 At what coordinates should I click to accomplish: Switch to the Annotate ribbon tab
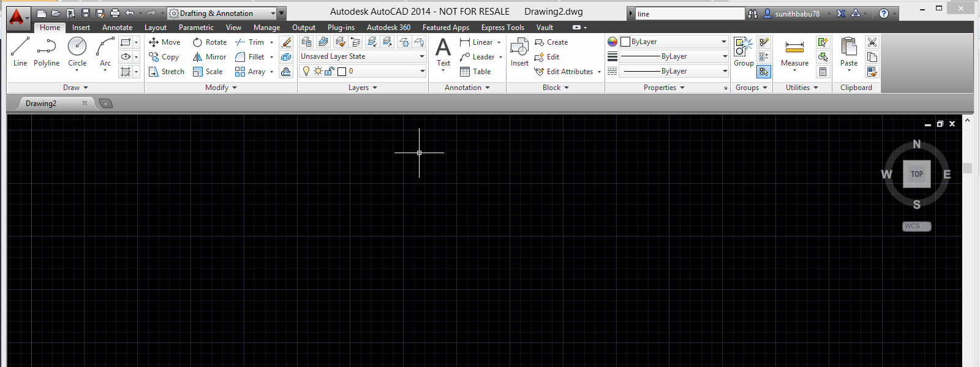click(117, 28)
